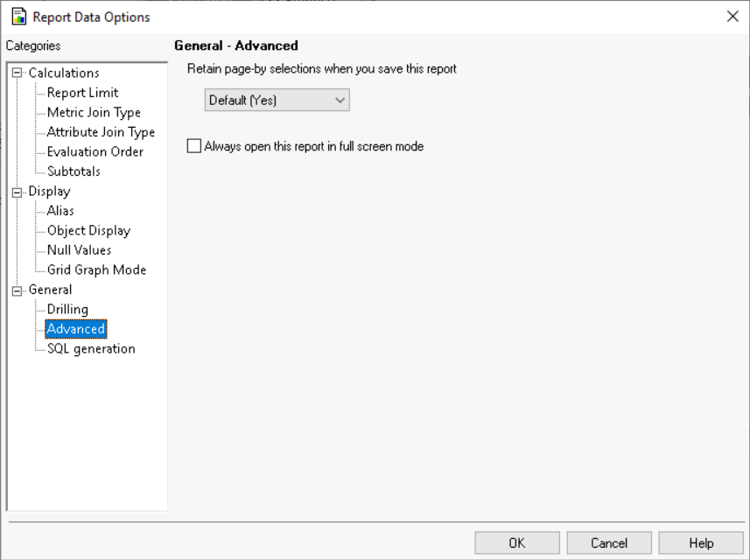The width and height of the screenshot is (750, 560).
Task: Click the Help button
Action: 700,543
